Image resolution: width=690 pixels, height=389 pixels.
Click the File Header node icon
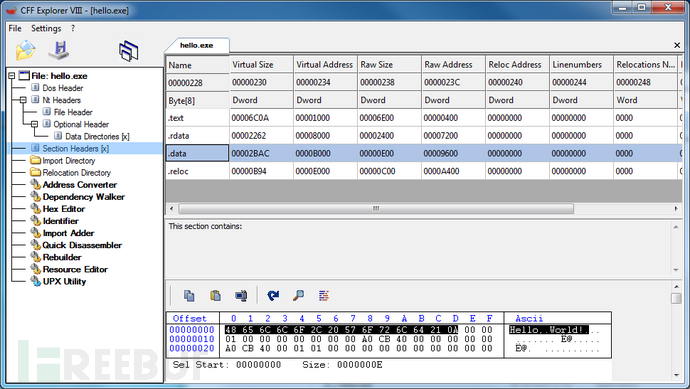[x=47, y=112]
